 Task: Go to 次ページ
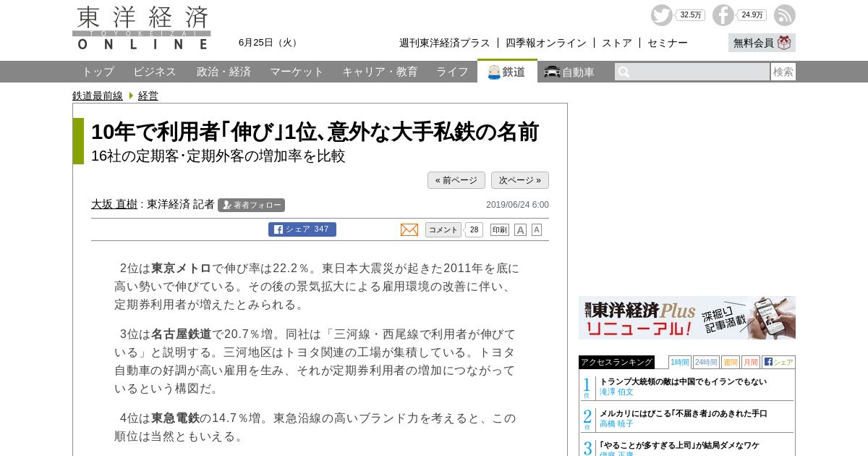click(x=520, y=180)
